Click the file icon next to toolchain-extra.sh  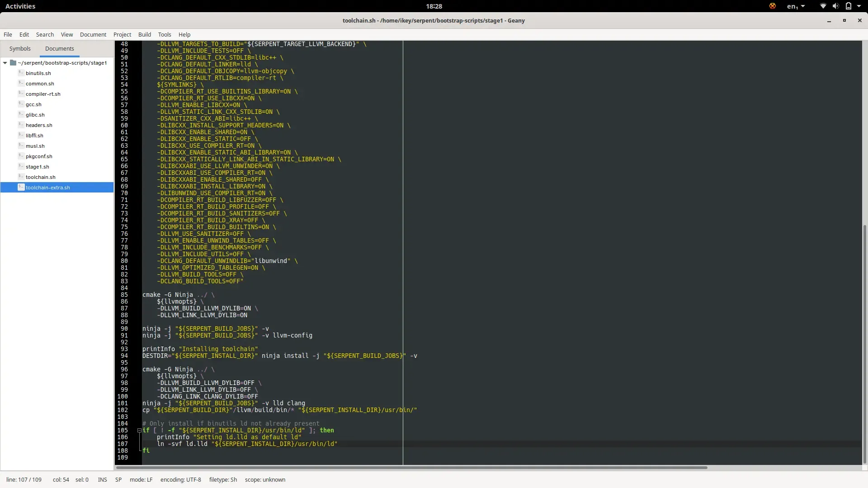coord(21,187)
